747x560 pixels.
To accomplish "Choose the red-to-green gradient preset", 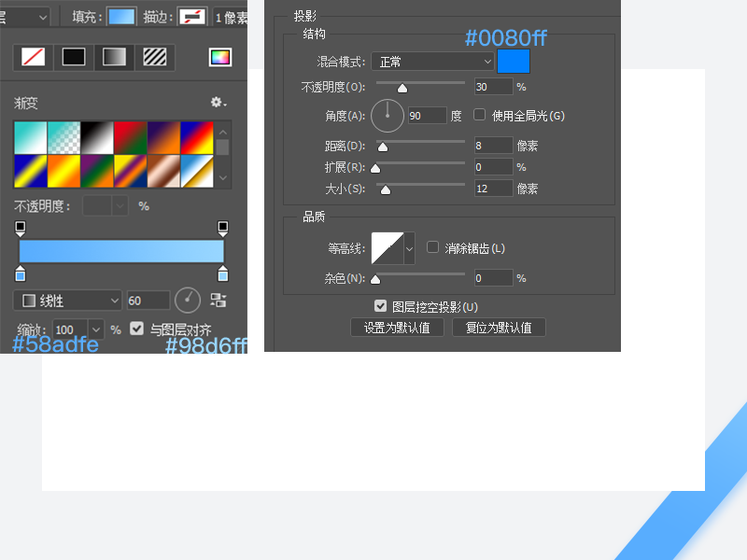I will click(131, 137).
